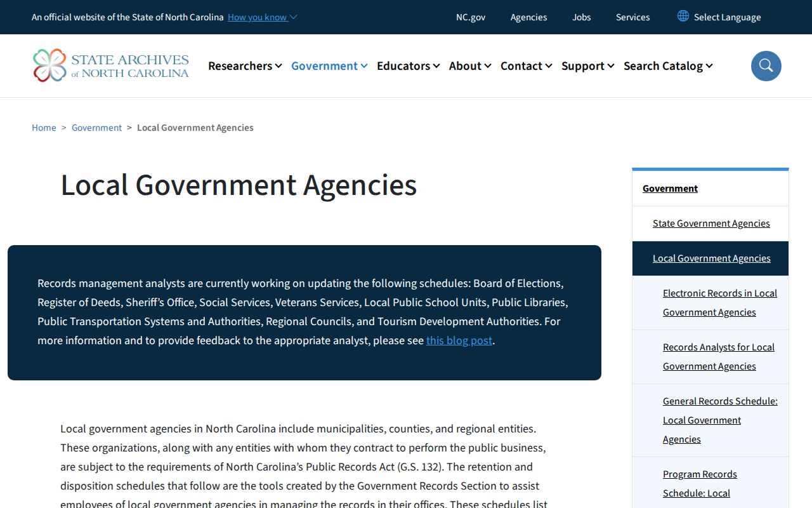Image resolution: width=812 pixels, height=508 pixels.
Task: Open the site search magnifier button
Action: coord(766,66)
